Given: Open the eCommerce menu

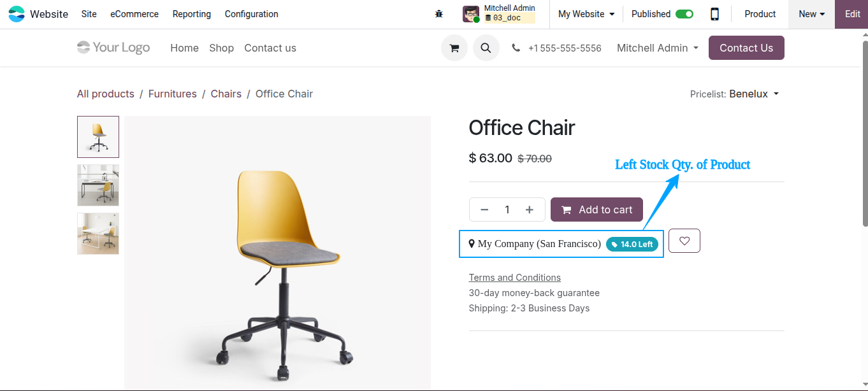Looking at the screenshot, I should [x=134, y=14].
